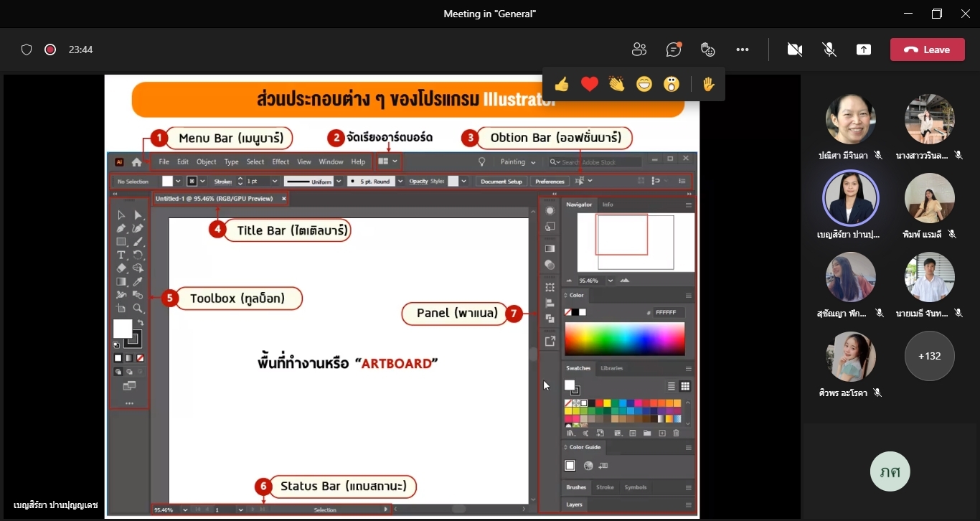Screen dimensions: 980x521
Task: Open the Illustrator Window menu
Action: coord(331,162)
